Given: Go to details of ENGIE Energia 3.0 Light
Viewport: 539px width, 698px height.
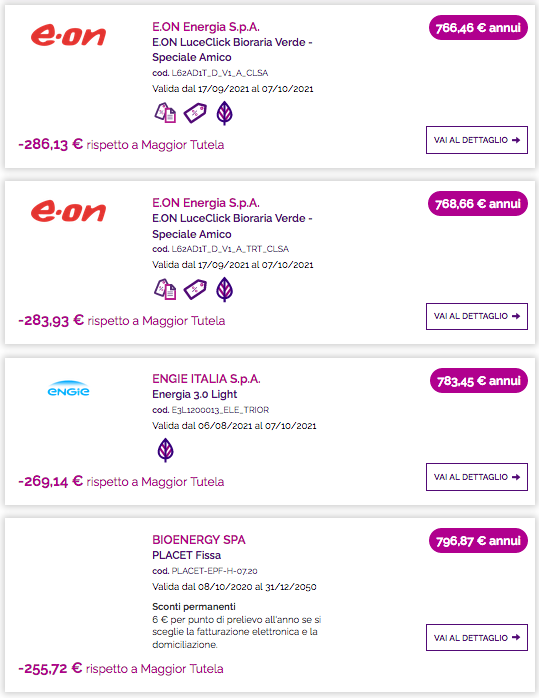Looking at the screenshot, I should 477,477.
